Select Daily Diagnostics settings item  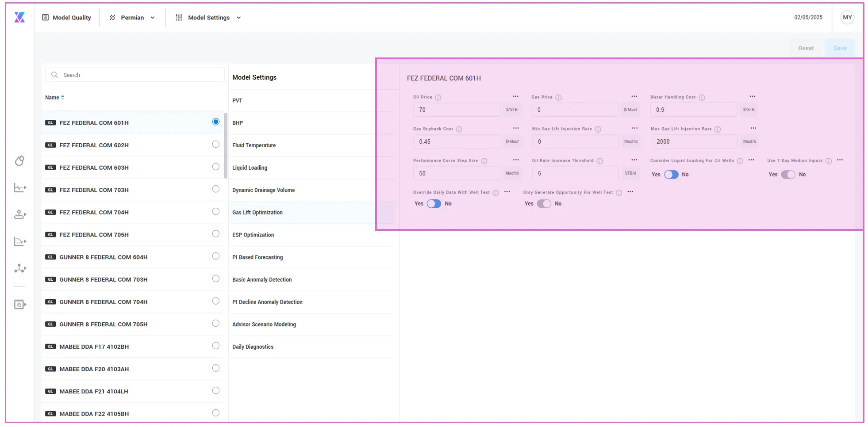(x=311, y=347)
